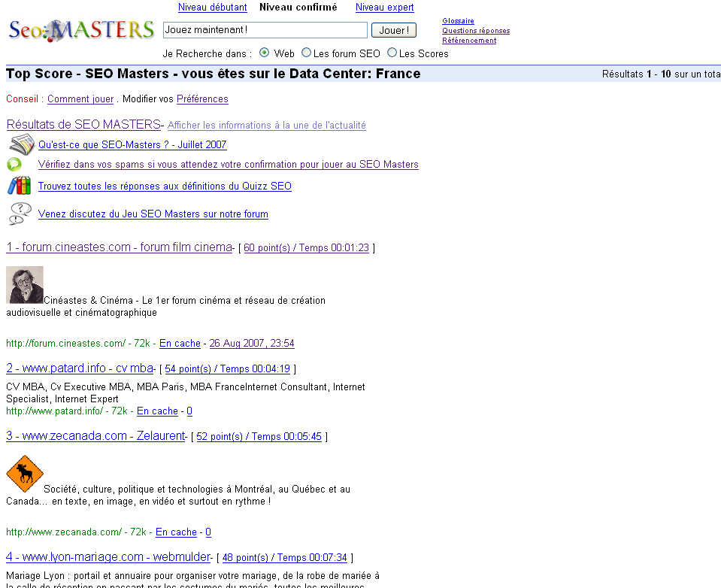Click the SeoMasters logo
721x588 pixels.
coord(81,30)
